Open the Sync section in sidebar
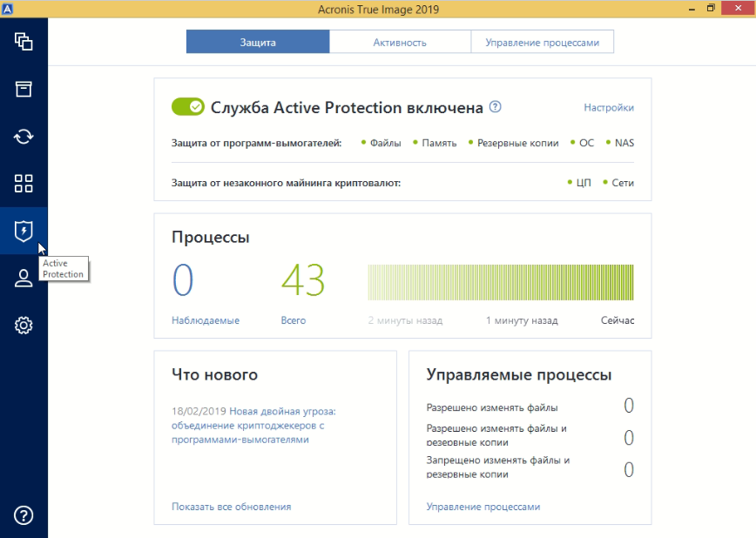The image size is (756, 538). [24, 137]
